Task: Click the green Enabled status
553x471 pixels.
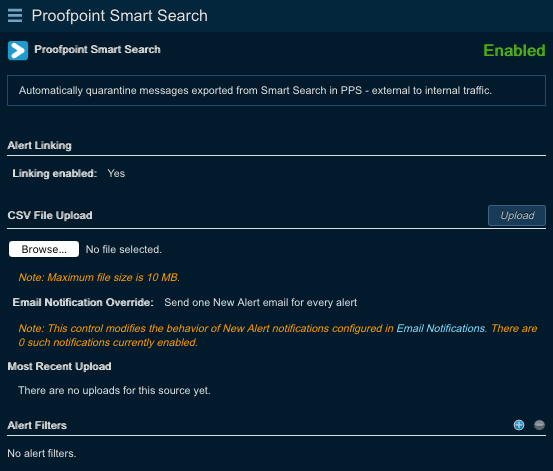Action: [514, 50]
